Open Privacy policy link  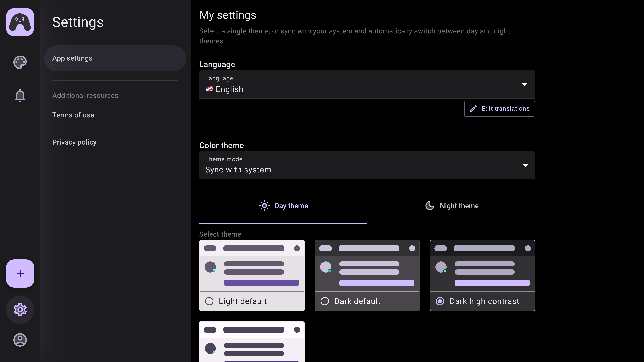tap(74, 142)
